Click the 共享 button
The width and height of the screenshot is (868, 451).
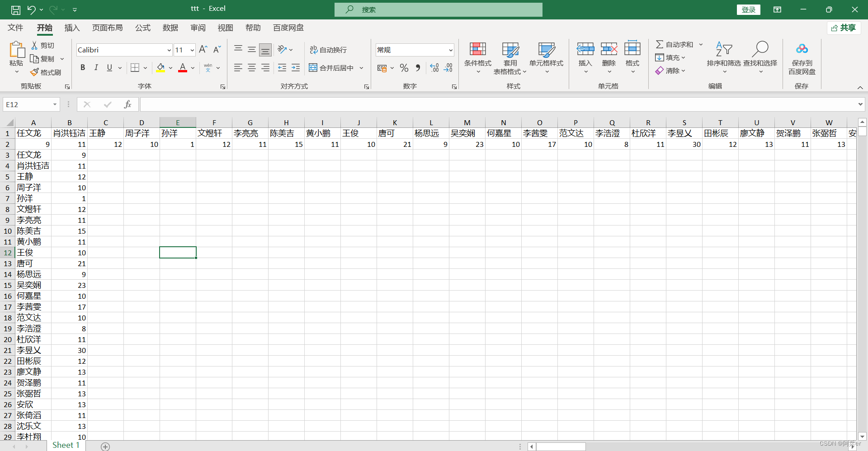pos(844,28)
